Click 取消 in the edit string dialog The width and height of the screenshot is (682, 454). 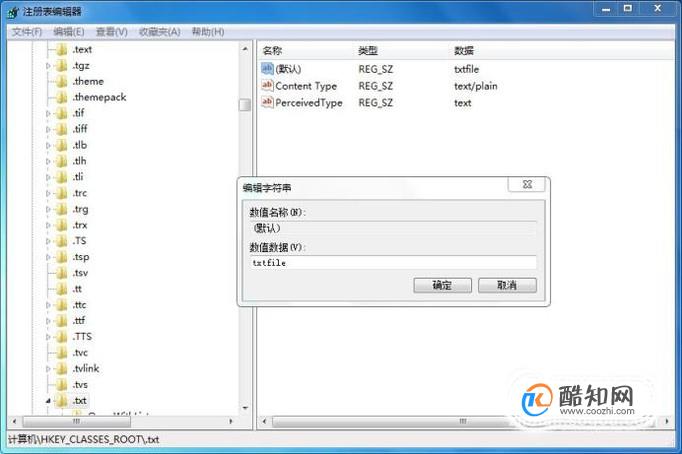(507, 285)
